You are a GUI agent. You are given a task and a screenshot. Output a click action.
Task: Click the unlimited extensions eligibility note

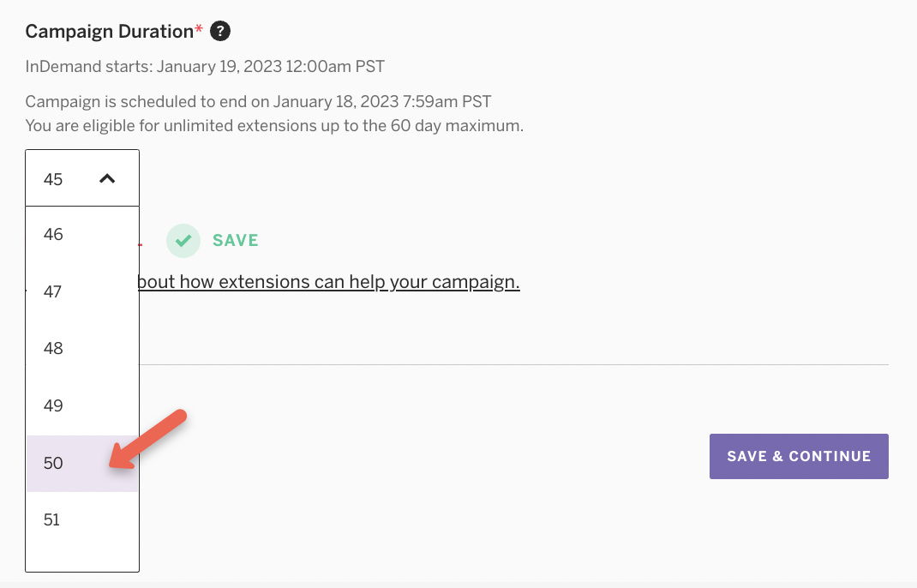click(x=274, y=125)
